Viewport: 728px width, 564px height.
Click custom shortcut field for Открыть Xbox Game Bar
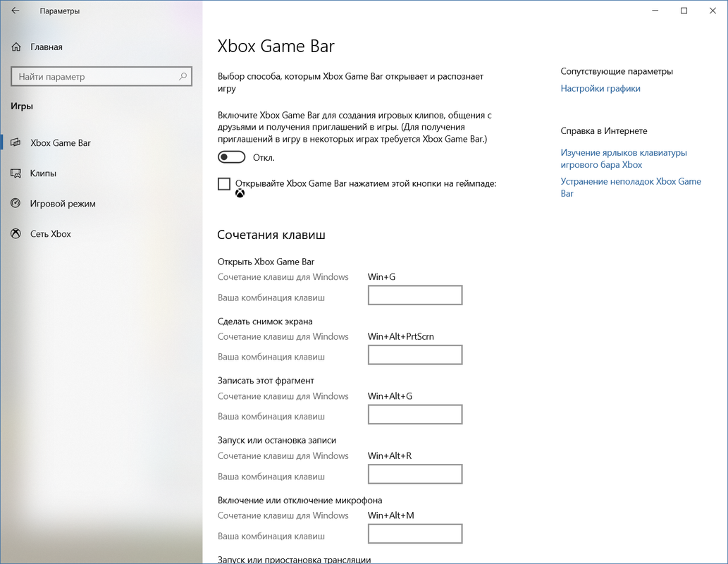point(415,295)
